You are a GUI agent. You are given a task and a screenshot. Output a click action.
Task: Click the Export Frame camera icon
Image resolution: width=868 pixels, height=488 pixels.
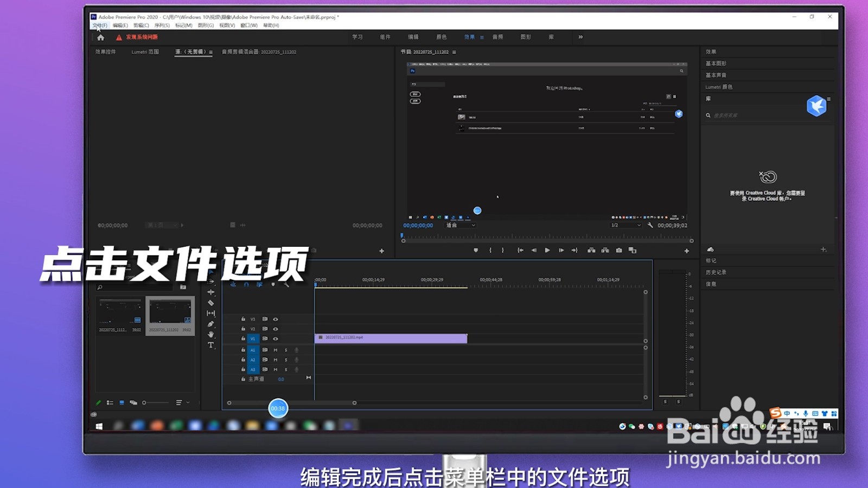[x=619, y=250]
